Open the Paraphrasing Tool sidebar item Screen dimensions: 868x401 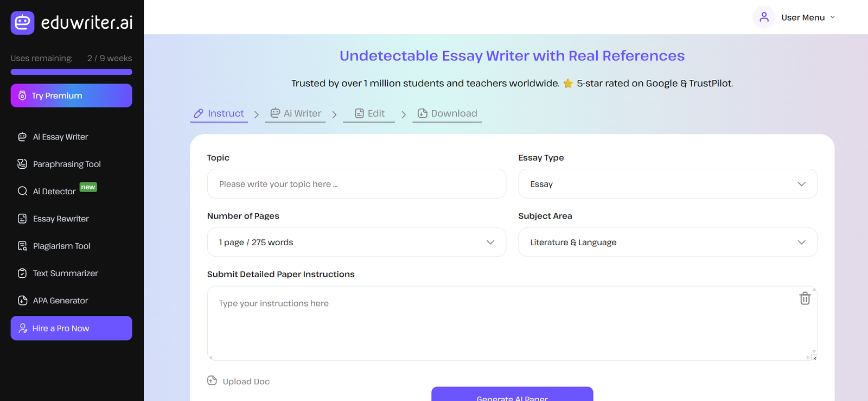point(67,164)
